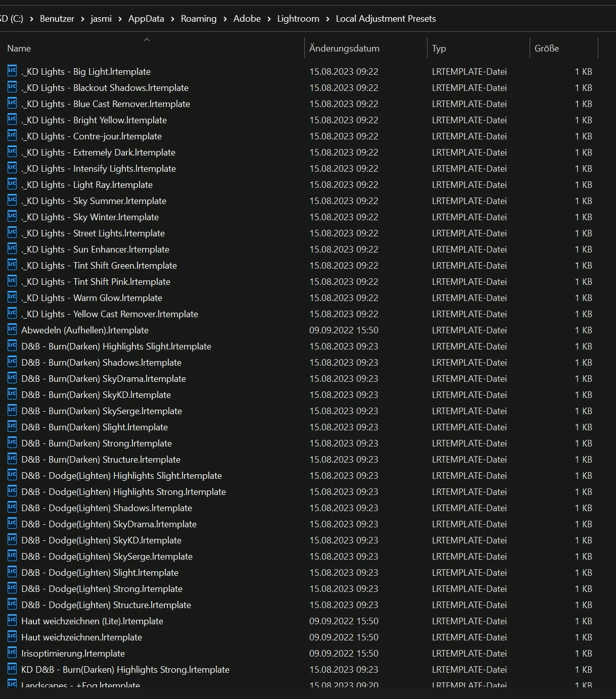Expand the chevron after Adobe breadcrumb
Viewport: 616px width, 699px height.
click(269, 19)
